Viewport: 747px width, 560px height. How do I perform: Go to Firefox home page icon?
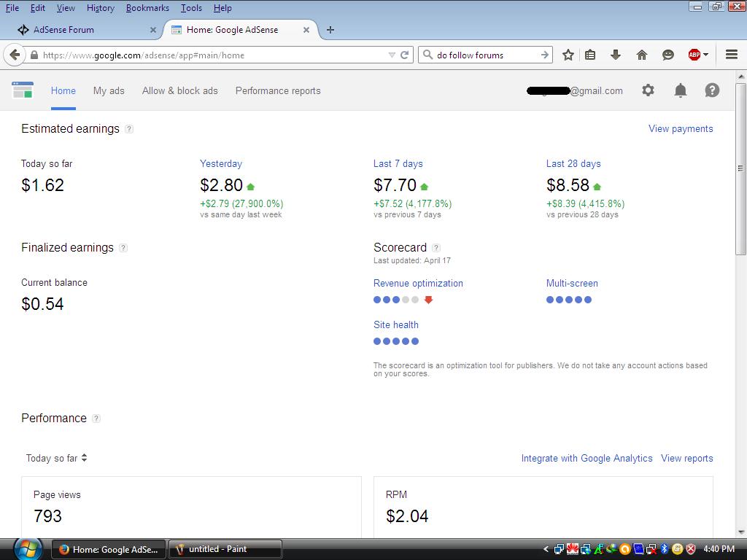(642, 55)
